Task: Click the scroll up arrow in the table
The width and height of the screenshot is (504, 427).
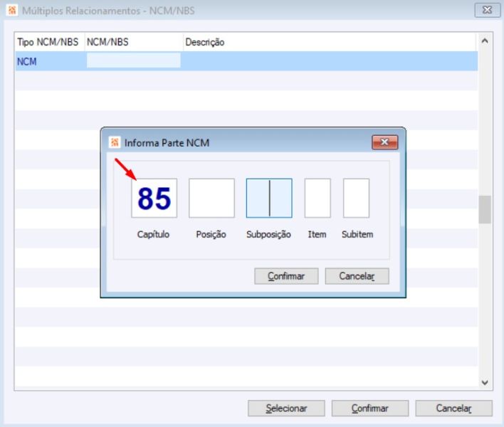Action: [485, 41]
